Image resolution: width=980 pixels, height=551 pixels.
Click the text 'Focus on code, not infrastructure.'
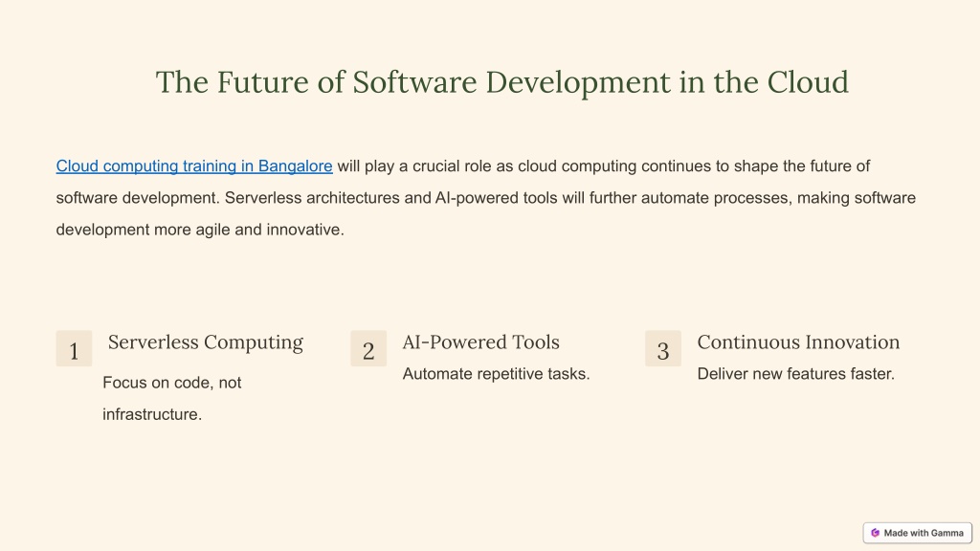[x=172, y=399]
